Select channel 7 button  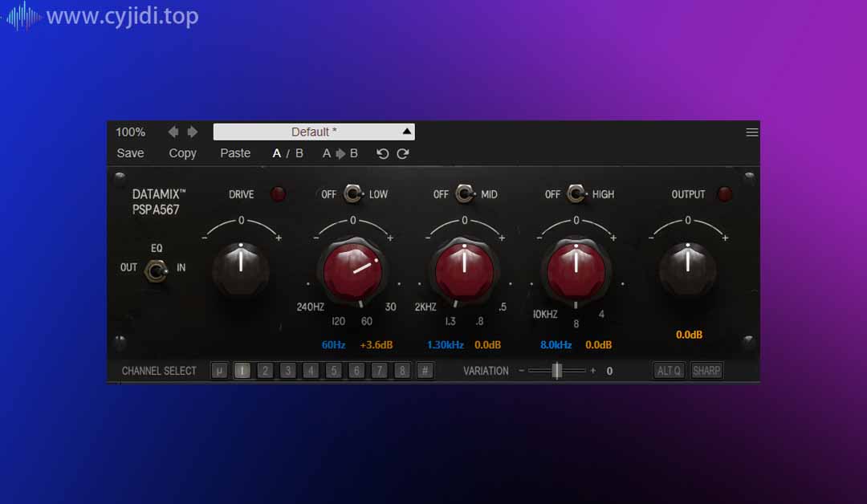379,371
